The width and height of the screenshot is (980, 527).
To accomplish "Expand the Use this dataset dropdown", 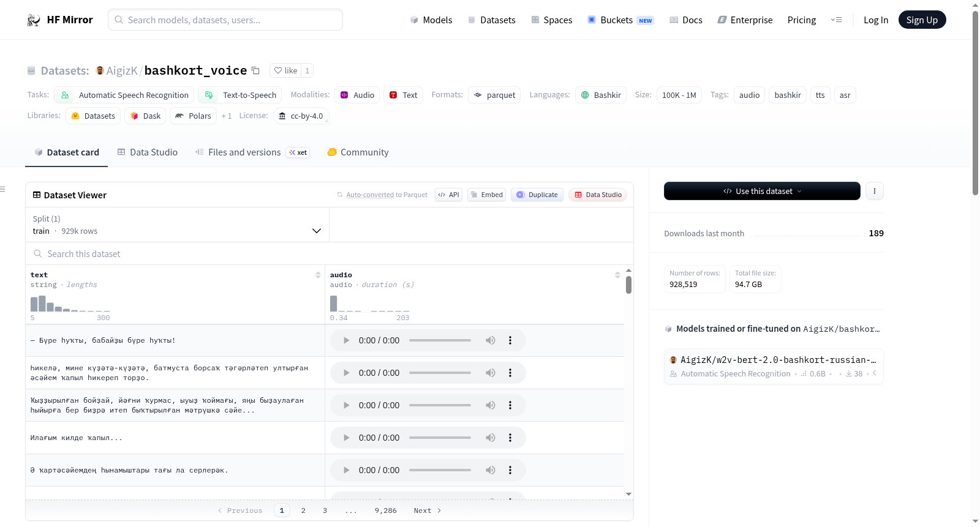I will coord(762,191).
